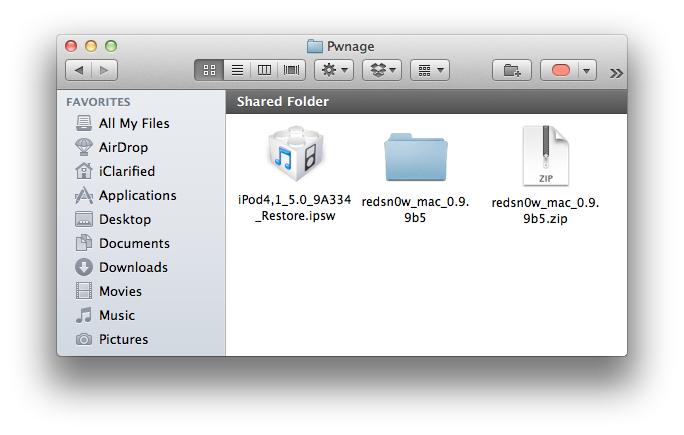This screenshot has height=435, width=684.
Task: Go forward to next folder
Action: coord(104,71)
